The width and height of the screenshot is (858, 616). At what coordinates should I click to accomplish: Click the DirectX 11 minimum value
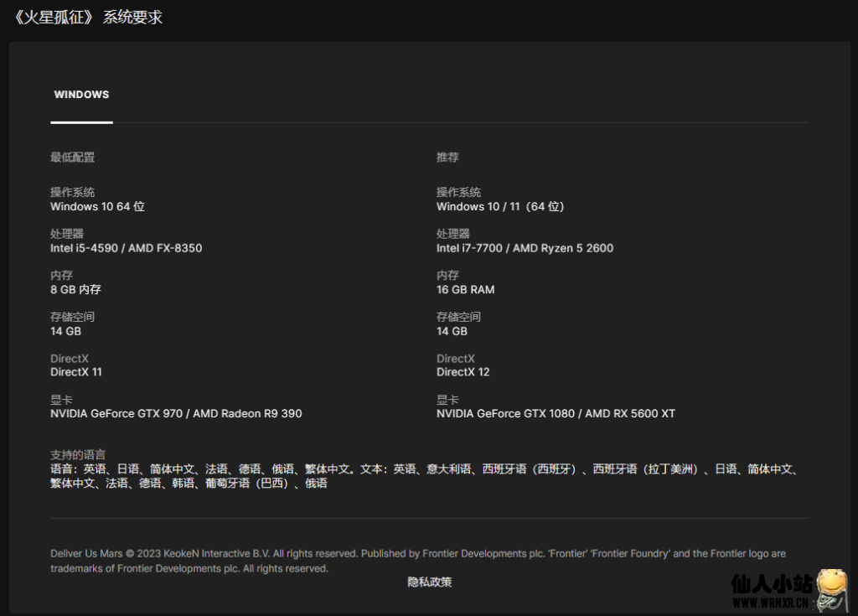76,371
